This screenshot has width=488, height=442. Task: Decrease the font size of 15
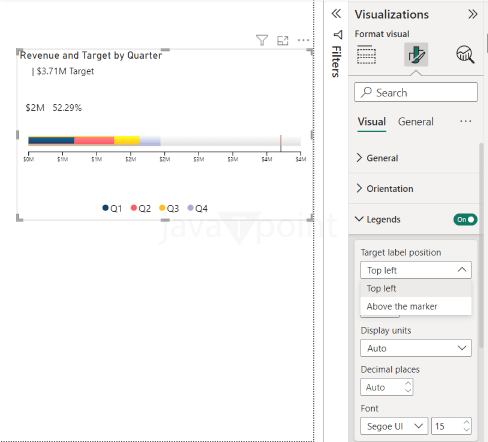pos(466,429)
